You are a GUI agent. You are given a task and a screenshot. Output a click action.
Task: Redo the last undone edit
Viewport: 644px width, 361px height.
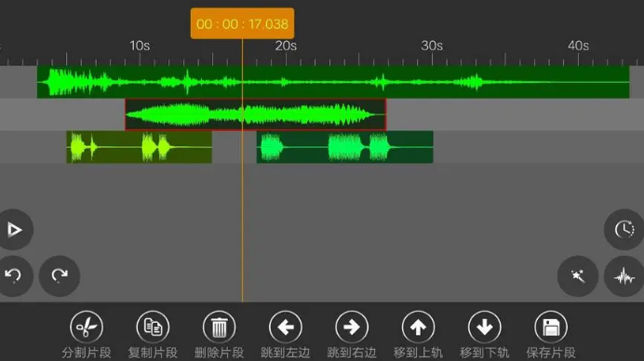60,275
